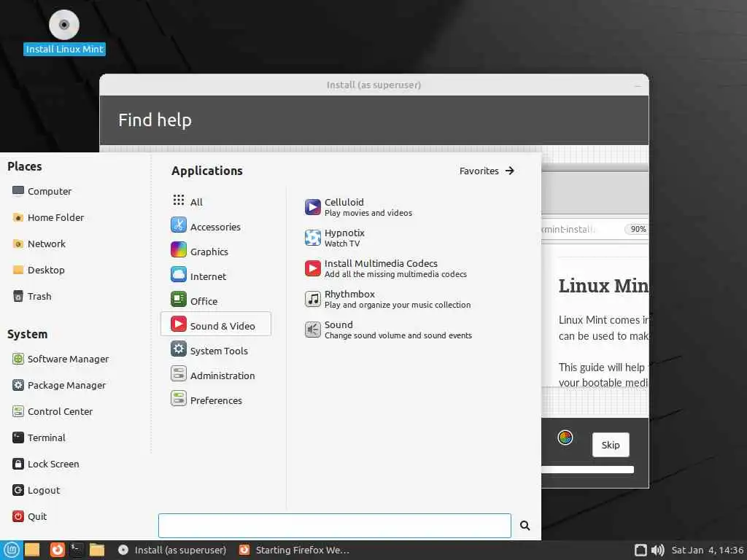Click the Computer place icon
Screen dimensions: 747x560
18,191
